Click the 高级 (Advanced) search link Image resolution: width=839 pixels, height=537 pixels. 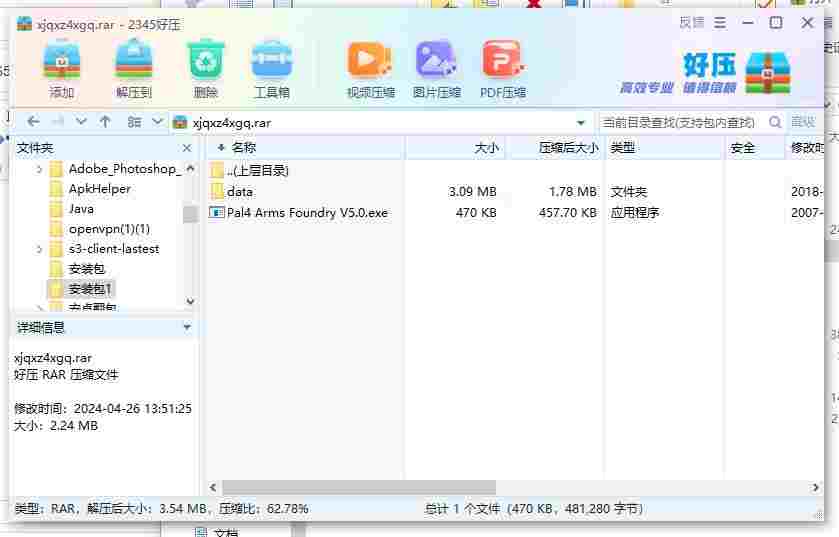click(x=803, y=122)
